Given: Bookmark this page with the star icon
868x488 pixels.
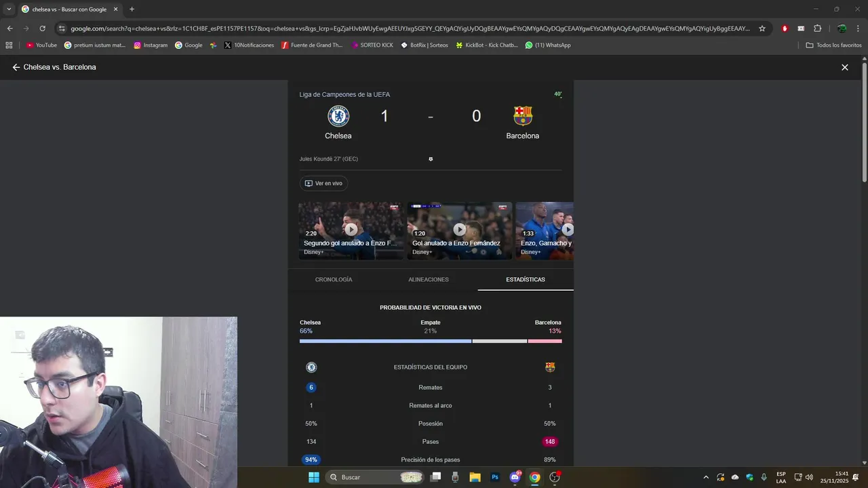Looking at the screenshot, I should pos(762,28).
